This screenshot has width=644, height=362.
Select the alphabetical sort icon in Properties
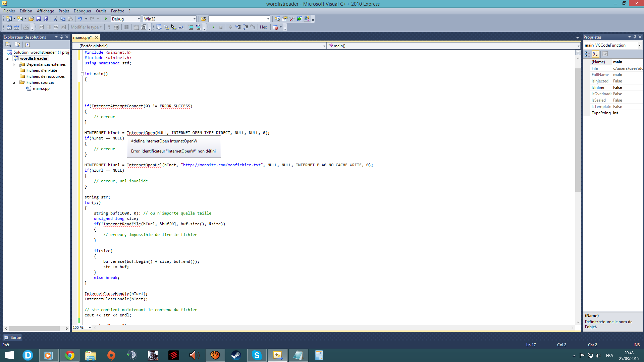pos(595,54)
